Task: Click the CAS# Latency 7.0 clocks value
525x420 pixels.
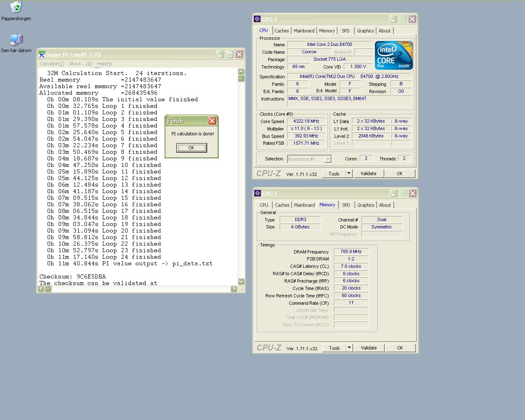Action: (x=351, y=267)
